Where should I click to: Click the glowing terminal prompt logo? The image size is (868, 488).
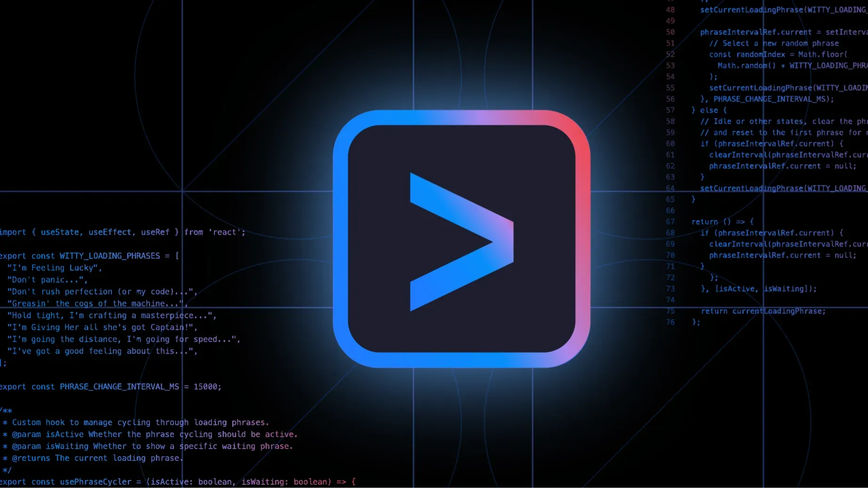pyautogui.click(x=461, y=239)
